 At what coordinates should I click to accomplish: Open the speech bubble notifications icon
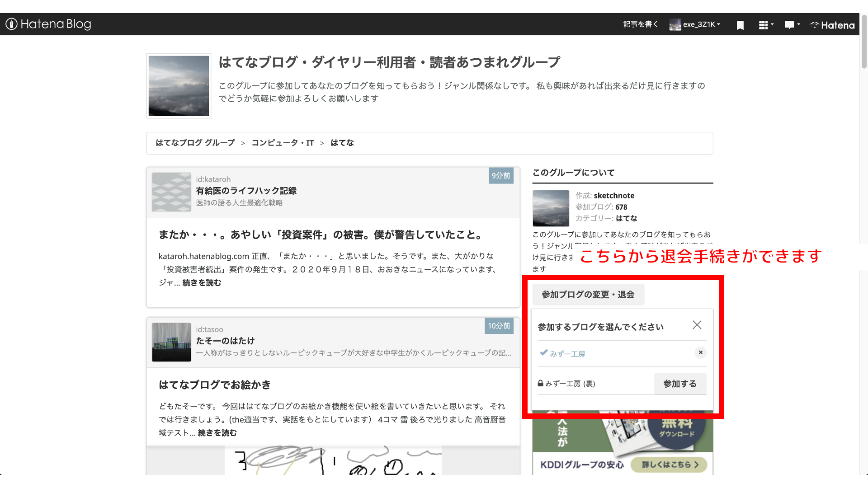click(793, 25)
